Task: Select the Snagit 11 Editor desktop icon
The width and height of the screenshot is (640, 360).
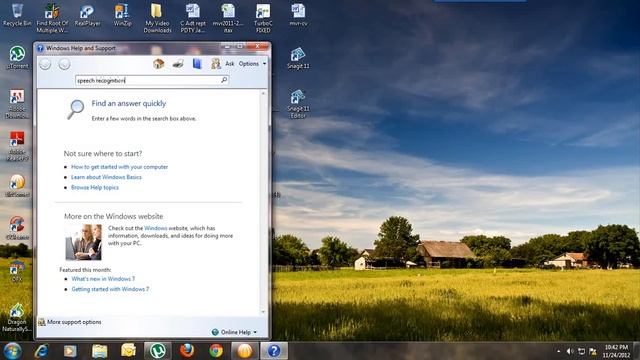Action: point(298,104)
